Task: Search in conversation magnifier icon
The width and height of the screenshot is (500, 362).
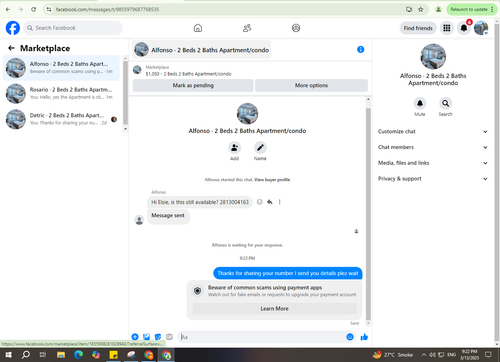Action: (x=445, y=103)
